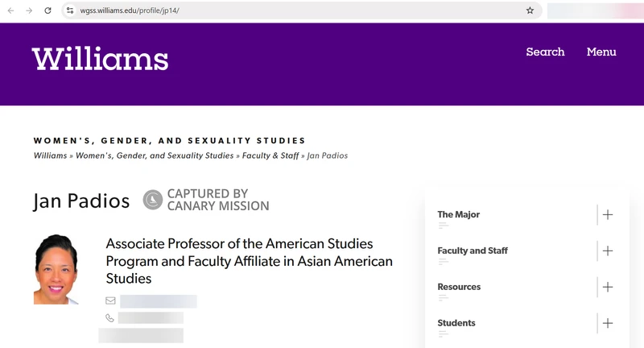The width and height of the screenshot is (644, 348).
Task: Reload the page with the refresh icon
Action: click(47, 10)
